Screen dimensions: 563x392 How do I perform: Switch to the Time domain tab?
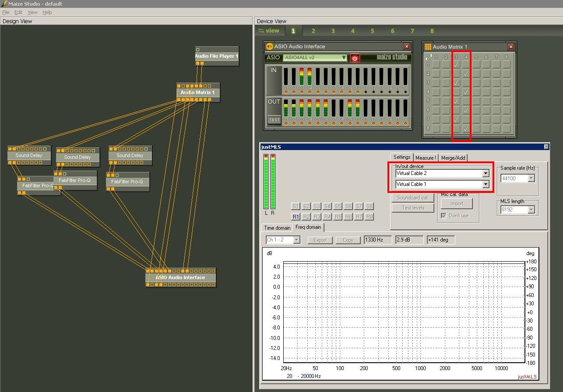pos(277,227)
